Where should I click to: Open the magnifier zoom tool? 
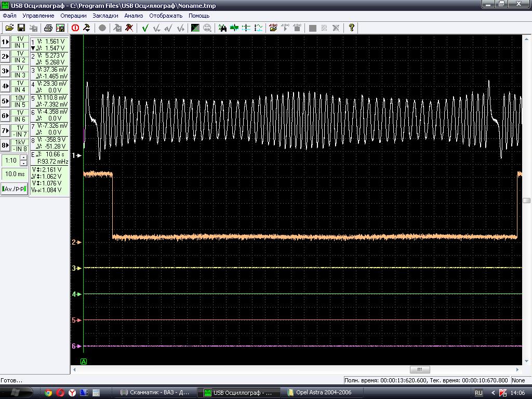coord(207,28)
